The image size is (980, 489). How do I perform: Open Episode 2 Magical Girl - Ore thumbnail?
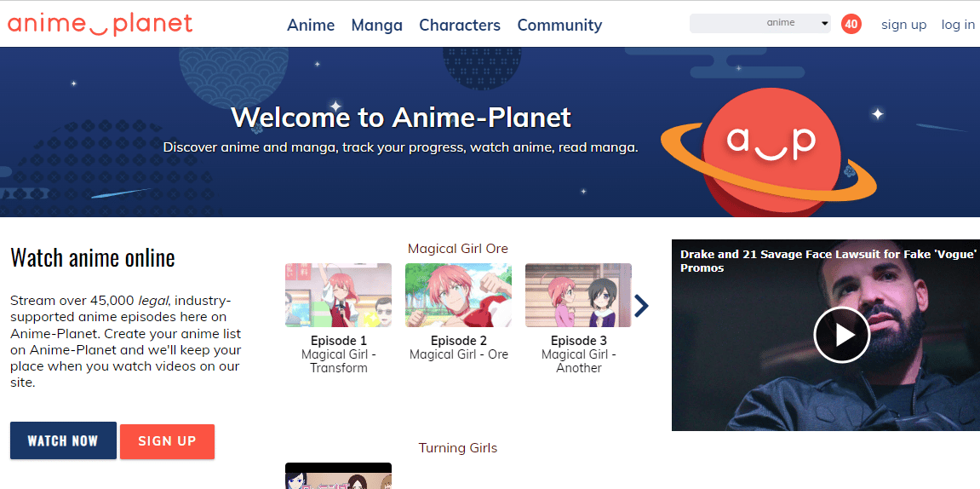click(458, 295)
